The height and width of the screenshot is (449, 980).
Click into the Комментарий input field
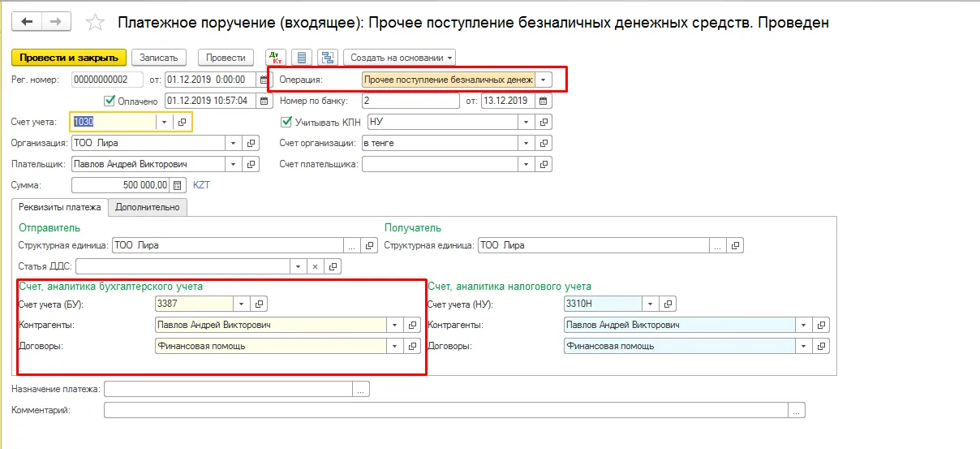[447, 410]
